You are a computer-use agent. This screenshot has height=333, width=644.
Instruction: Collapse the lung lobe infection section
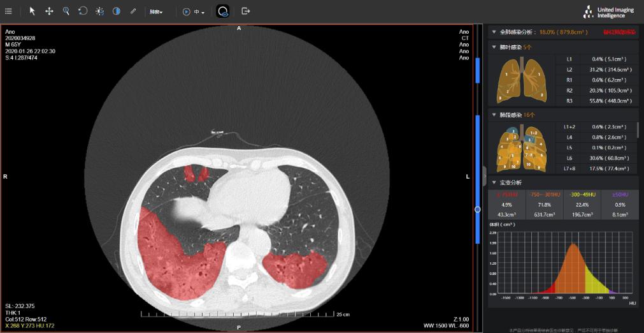click(x=494, y=47)
